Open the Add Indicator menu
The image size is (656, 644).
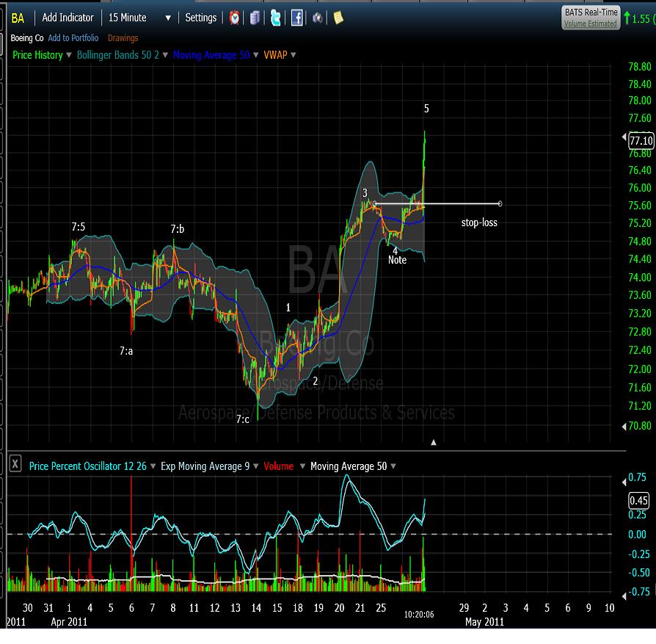tap(68, 18)
